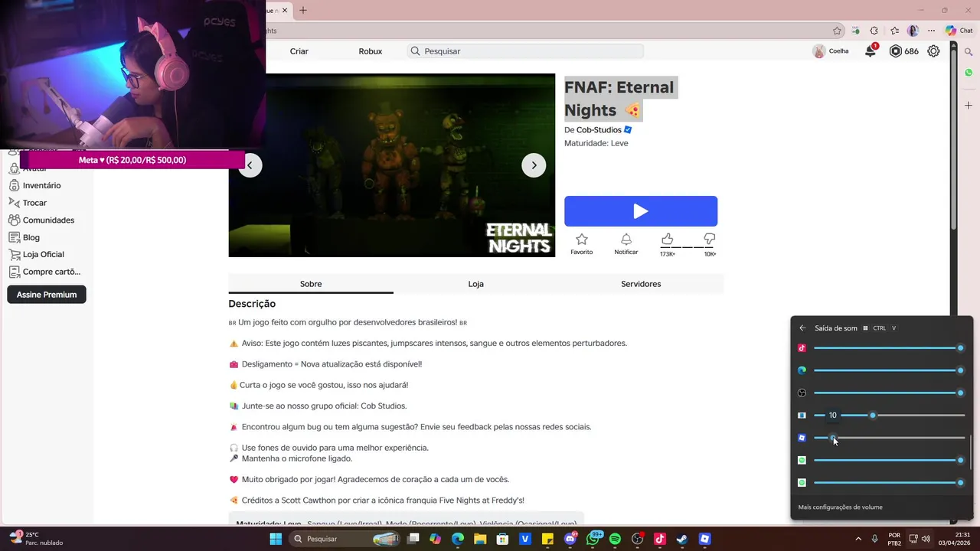Like the game with the thumbs-up icon

click(668, 240)
